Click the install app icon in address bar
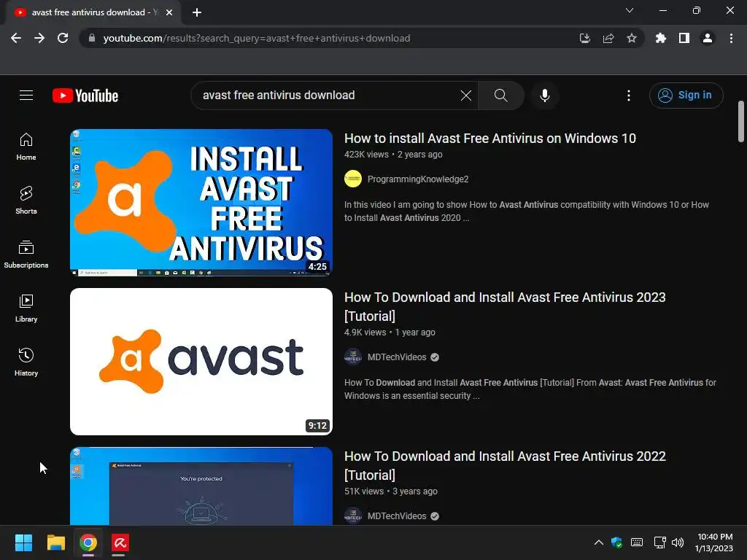Screen dimensions: 747x560 (x=584, y=38)
